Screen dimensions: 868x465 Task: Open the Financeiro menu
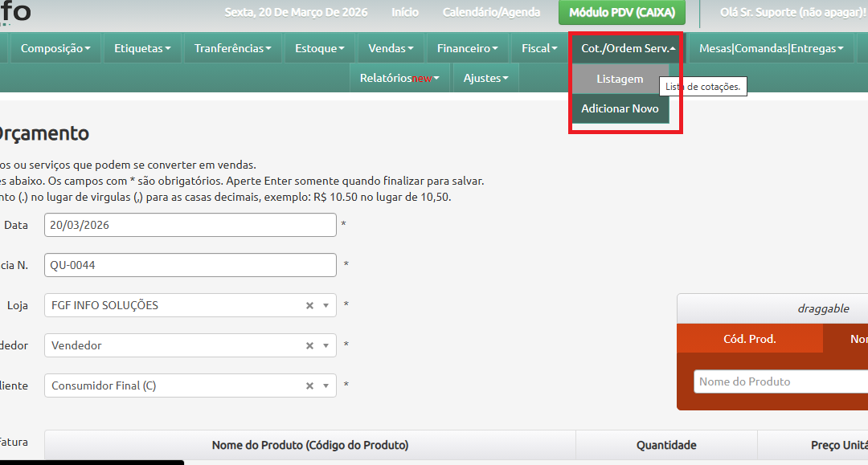465,47
